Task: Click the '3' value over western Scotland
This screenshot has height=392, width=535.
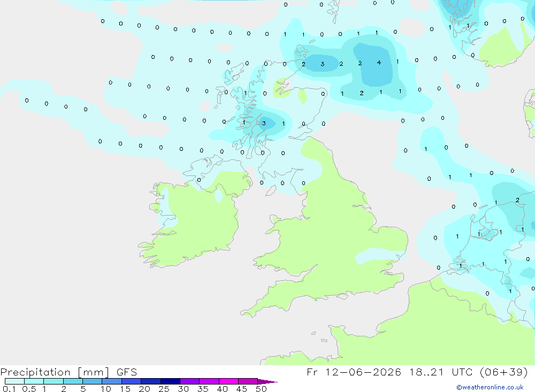Action: [263, 123]
